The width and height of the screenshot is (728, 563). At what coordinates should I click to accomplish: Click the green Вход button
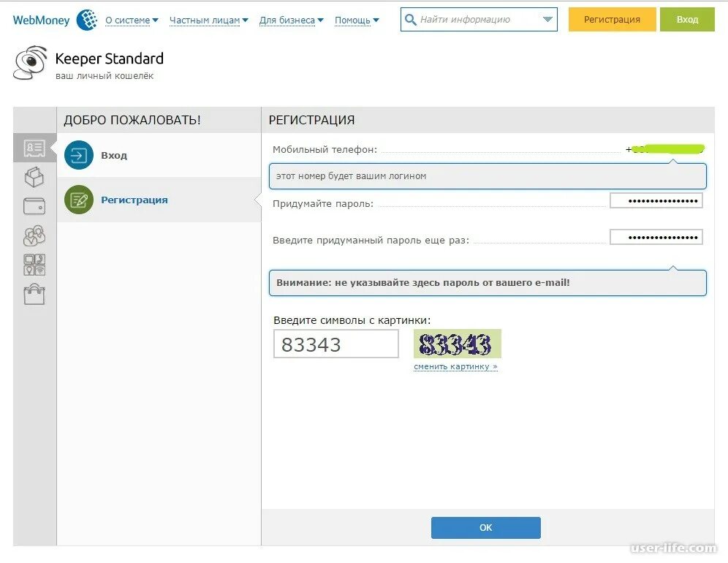click(x=687, y=20)
